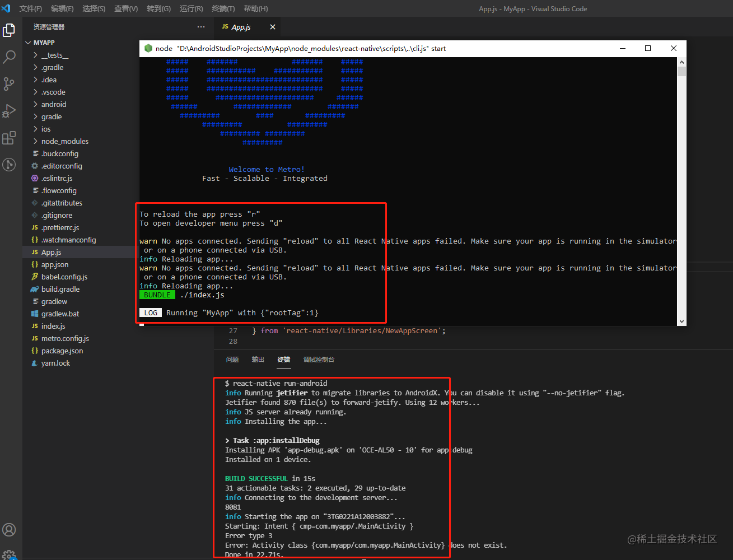Open the 编辑(E) menu
Screen dimensions: 733x560
[x=62, y=9]
